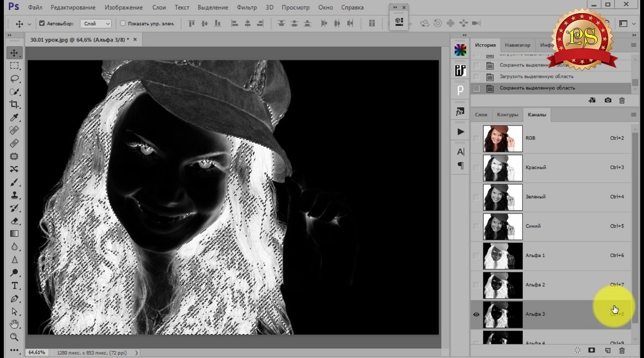Viewport: 644px width, 358px height.
Task: Select the Path Selection tool
Action: (15, 311)
